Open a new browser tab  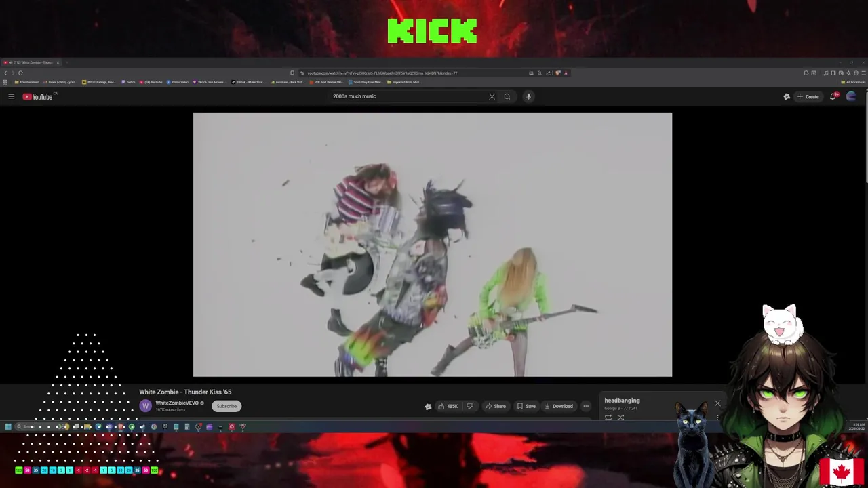tap(66, 62)
